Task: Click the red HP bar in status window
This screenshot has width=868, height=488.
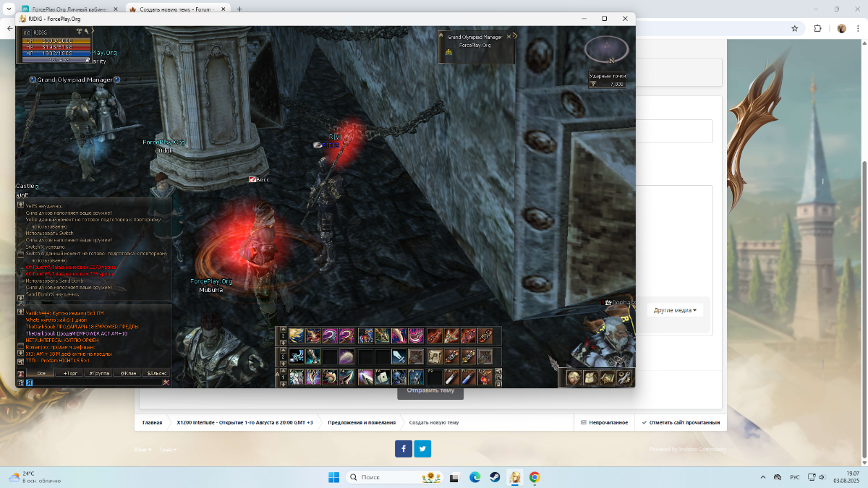Action: coord(56,47)
